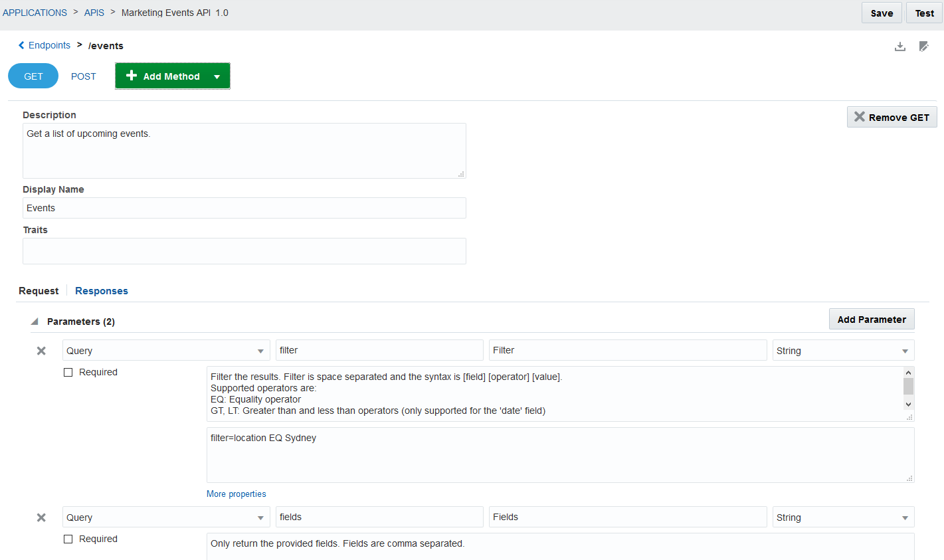Click the back chevron beside Endpoints
This screenshot has height=560, width=944.
click(x=21, y=45)
